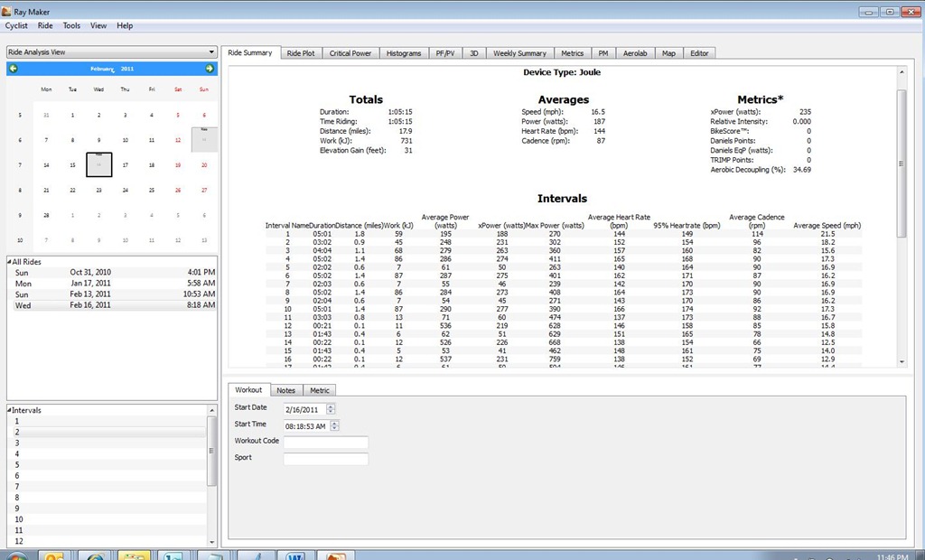Click the Workout Code input field
The image size is (925, 560).
325,442
